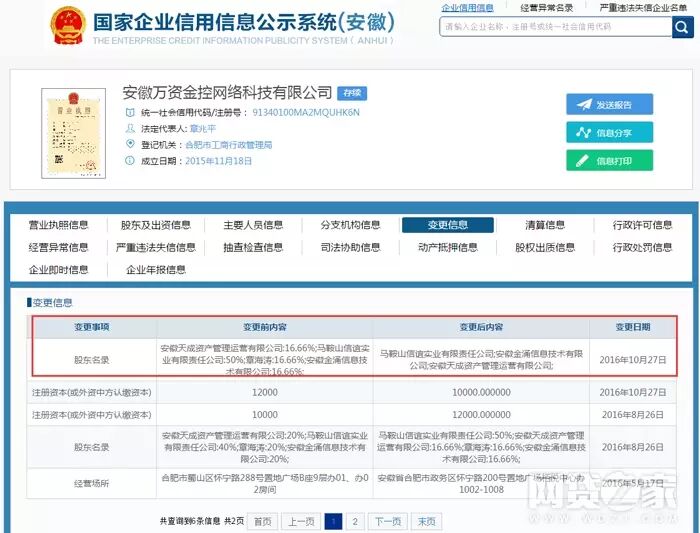700x533 pixels.
Task: Switch to 动产抵押信息 tab
Action: pos(448,247)
